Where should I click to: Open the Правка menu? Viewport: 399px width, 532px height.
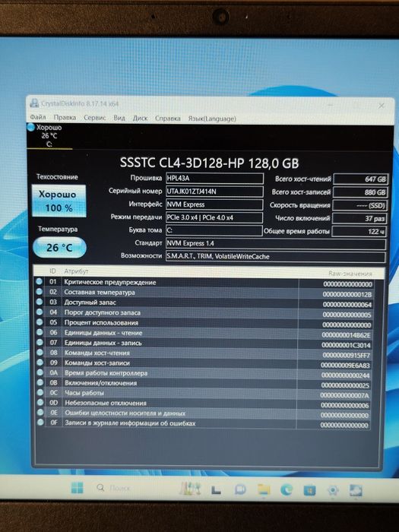(65, 118)
